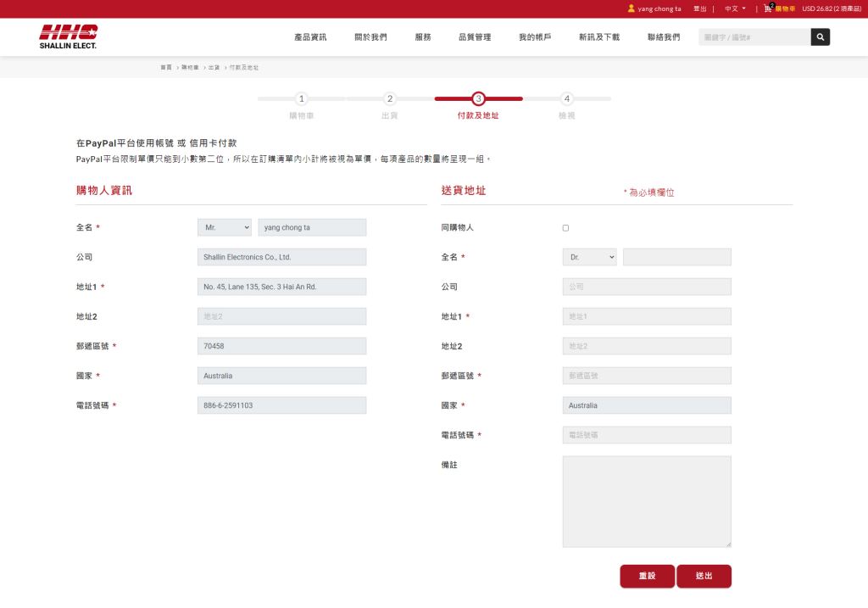The height and width of the screenshot is (608, 868).
Task: Click the 為必填欄位 required note
Action: click(x=648, y=192)
